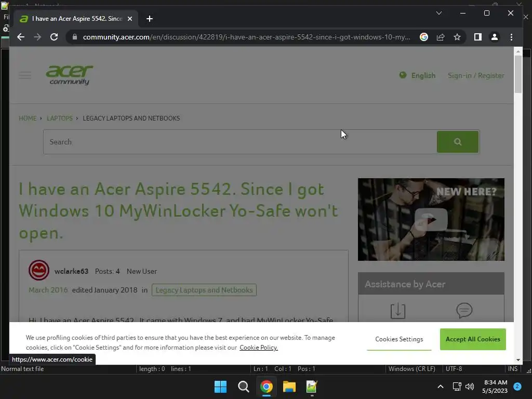Click Windows (CR LF) in Notepad++ status bar
The width and height of the screenshot is (532, 399).
[412, 369]
